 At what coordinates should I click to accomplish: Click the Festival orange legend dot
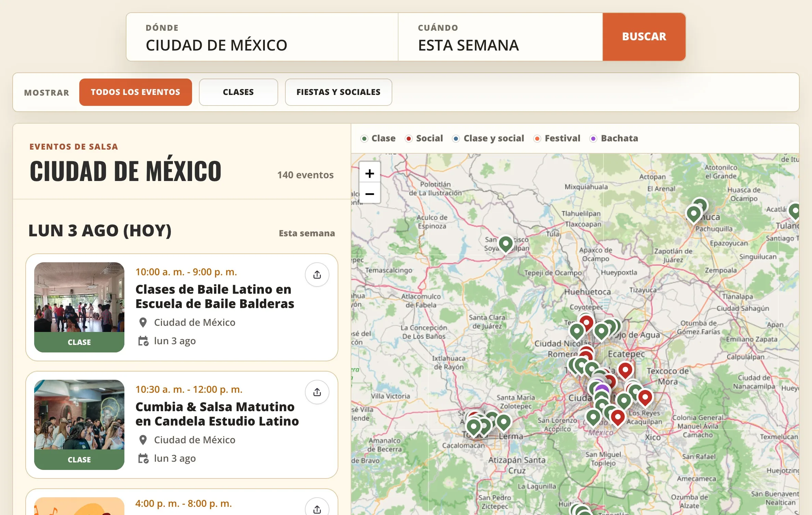point(537,138)
